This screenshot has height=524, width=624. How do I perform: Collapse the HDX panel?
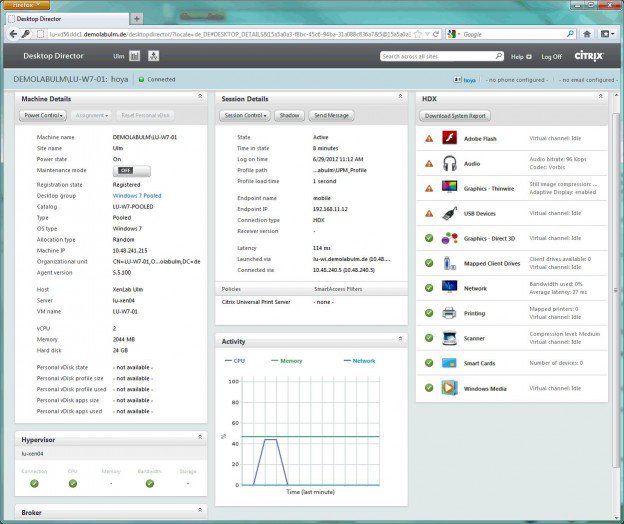(x=601, y=97)
